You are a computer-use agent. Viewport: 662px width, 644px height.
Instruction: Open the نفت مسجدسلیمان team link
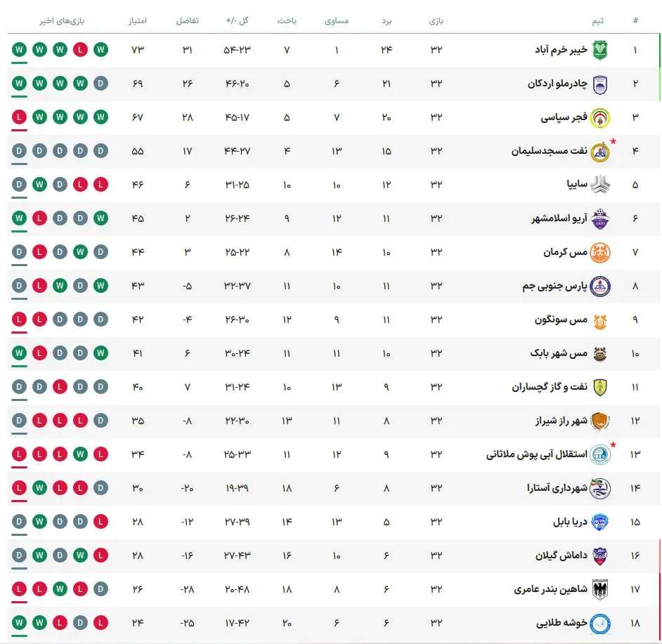pos(550,151)
